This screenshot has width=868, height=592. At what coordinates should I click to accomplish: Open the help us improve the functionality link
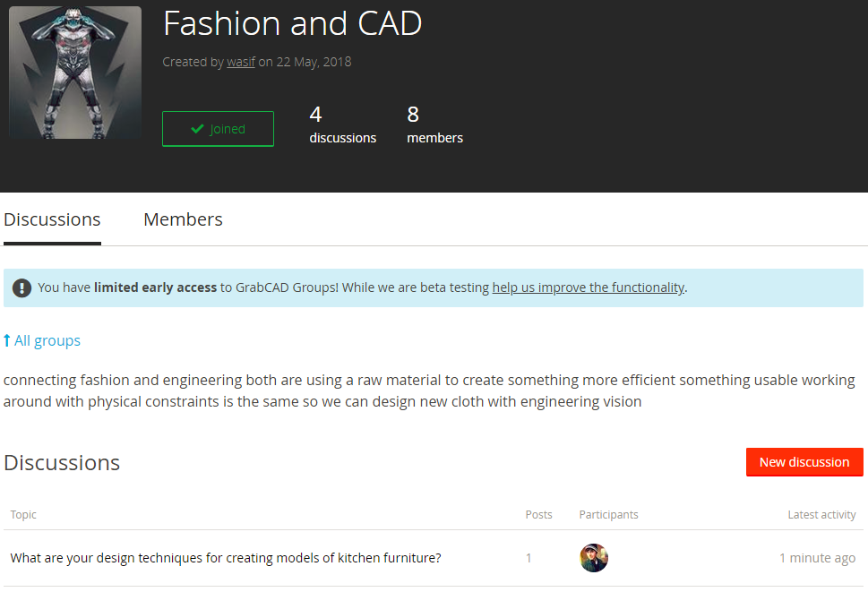[588, 287]
